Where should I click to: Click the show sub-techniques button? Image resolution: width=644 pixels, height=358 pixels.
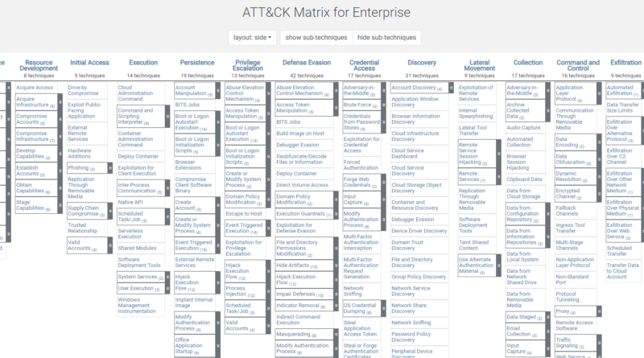(316, 37)
